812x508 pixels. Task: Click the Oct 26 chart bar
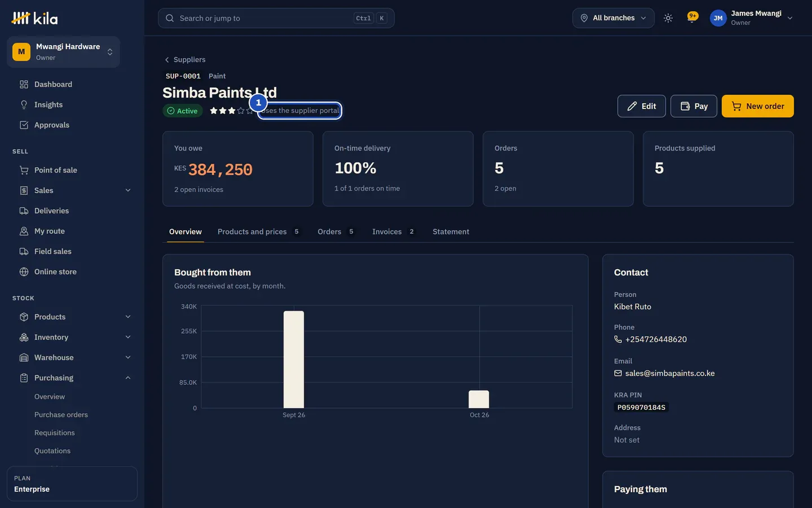[479, 399]
